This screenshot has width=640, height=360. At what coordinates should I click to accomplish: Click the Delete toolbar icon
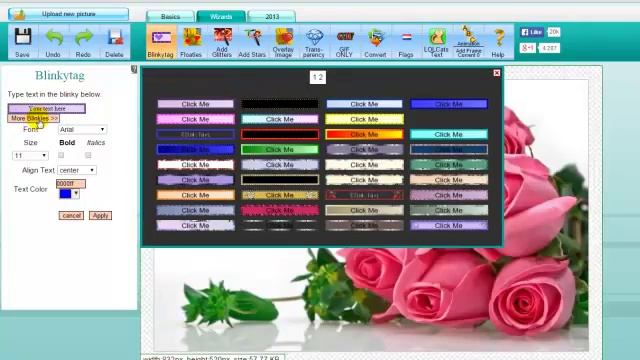tap(114, 42)
